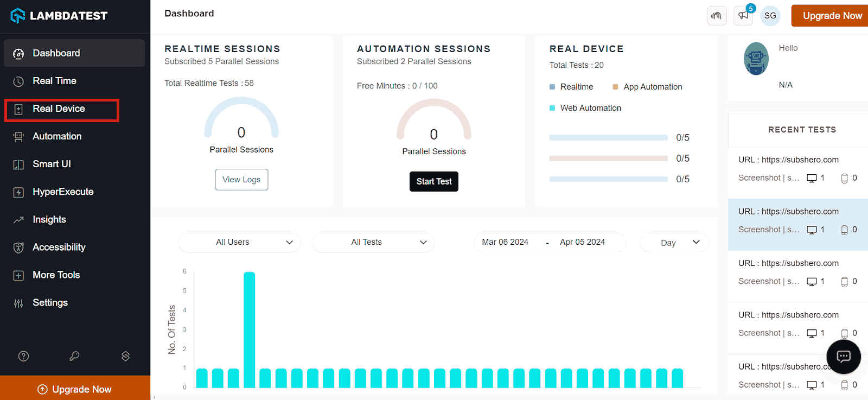Expand the All Tests dropdown
Image resolution: width=868 pixels, height=400 pixels.
coord(373,242)
